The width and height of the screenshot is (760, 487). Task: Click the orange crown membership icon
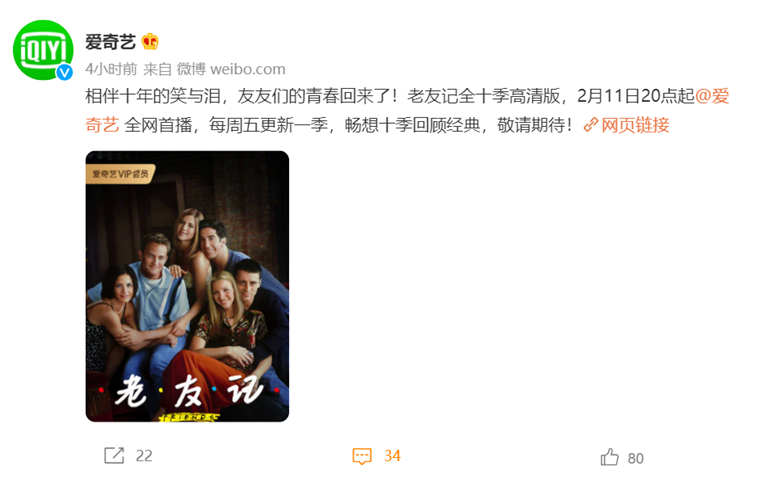pyautogui.click(x=150, y=42)
